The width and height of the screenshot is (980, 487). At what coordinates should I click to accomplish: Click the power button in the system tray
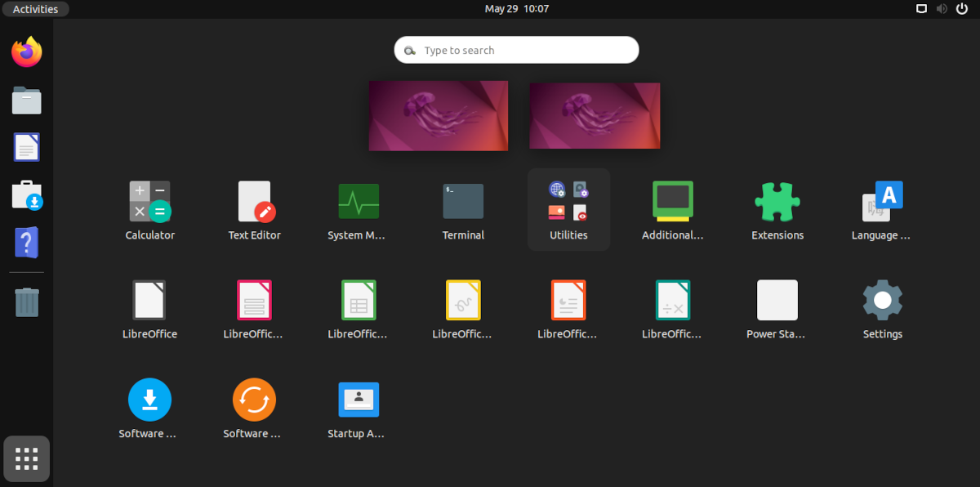click(x=962, y=9)
